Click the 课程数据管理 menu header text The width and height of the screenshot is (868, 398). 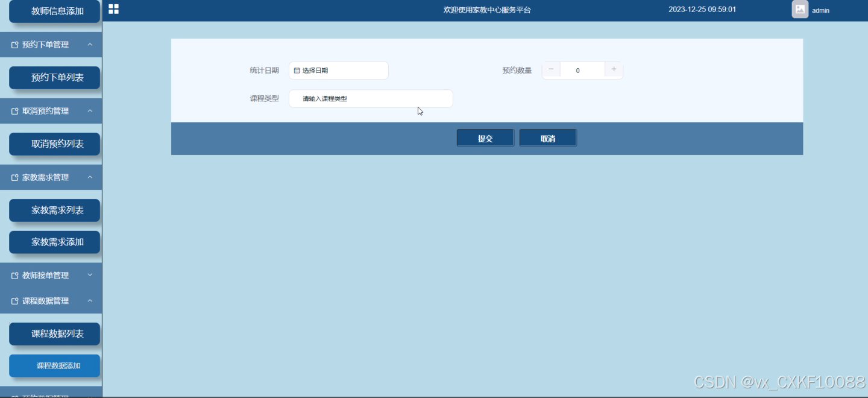coord(45,301)
